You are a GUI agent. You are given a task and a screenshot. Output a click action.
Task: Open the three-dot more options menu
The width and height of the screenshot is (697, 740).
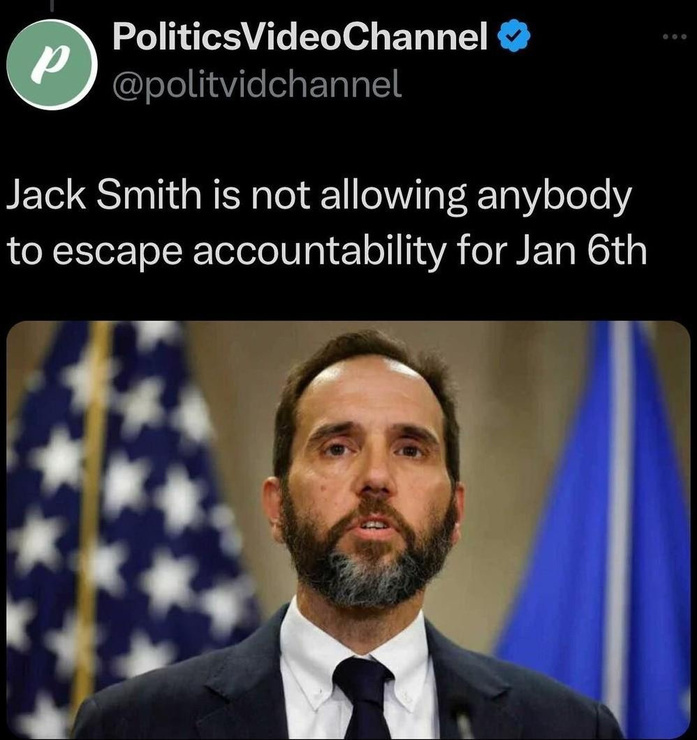(x=674, y=36)
